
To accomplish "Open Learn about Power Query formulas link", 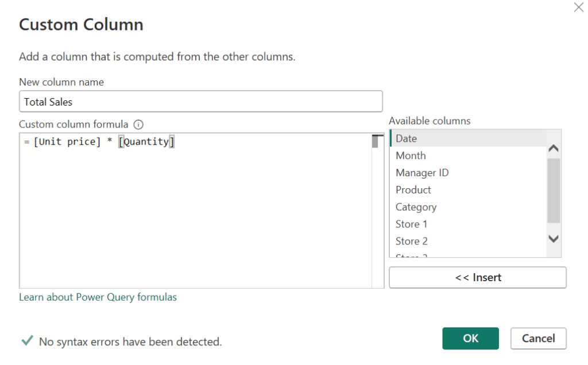I will [98, 297].
